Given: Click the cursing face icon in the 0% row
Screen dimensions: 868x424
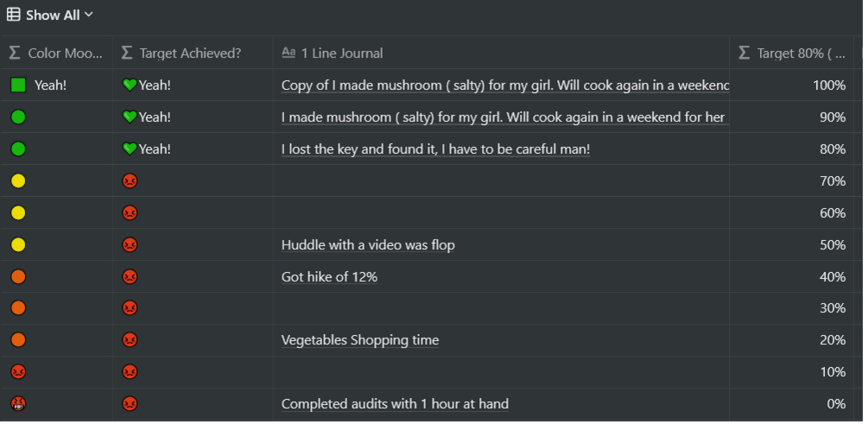Looking at the screenshot, I should [18, 403].
